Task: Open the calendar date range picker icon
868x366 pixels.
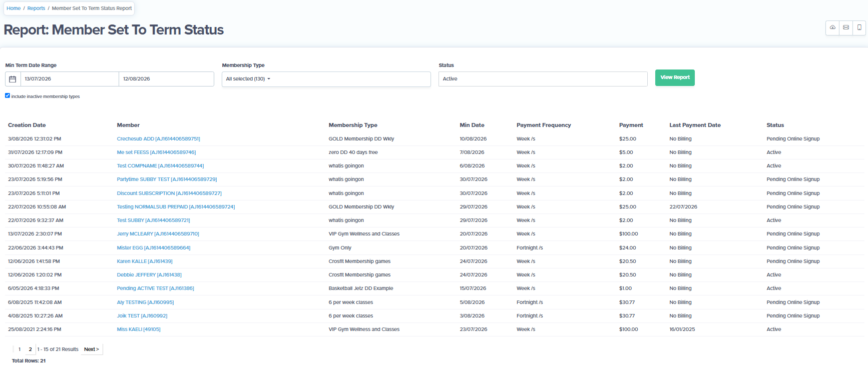Action: (13, 79)
